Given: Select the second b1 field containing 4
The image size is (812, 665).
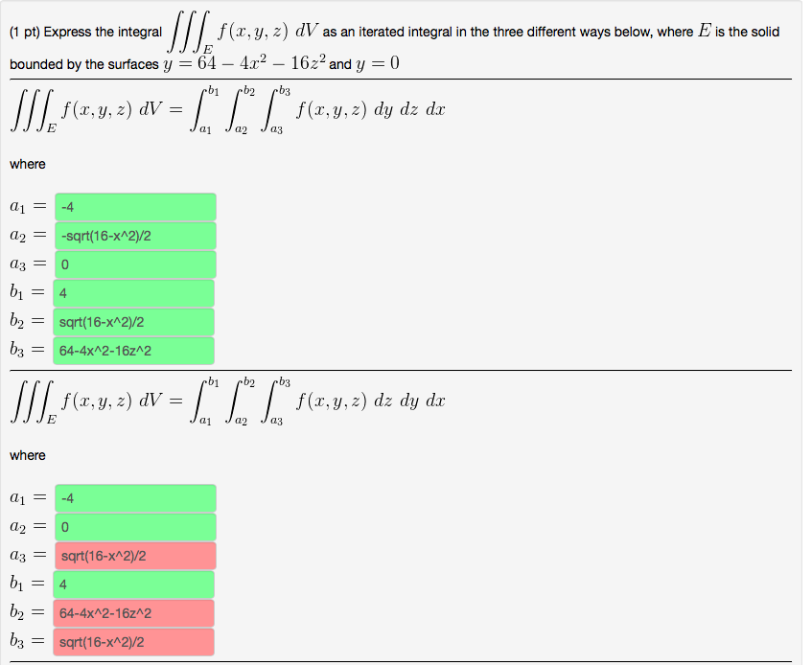Looking at the screenshot, I should (x=134, y=584).
